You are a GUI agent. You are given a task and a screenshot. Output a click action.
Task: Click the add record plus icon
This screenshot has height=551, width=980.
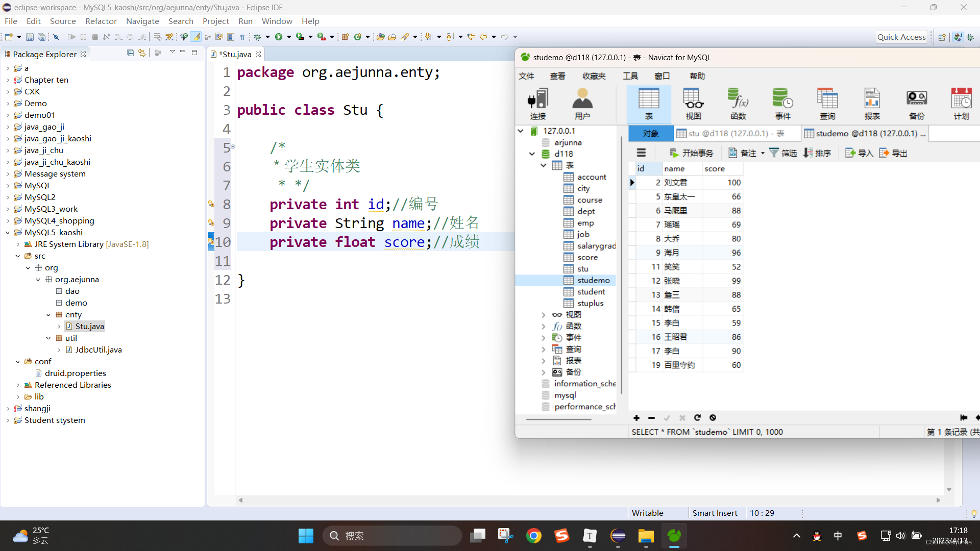pyautogui.click(x=636, y=418)
